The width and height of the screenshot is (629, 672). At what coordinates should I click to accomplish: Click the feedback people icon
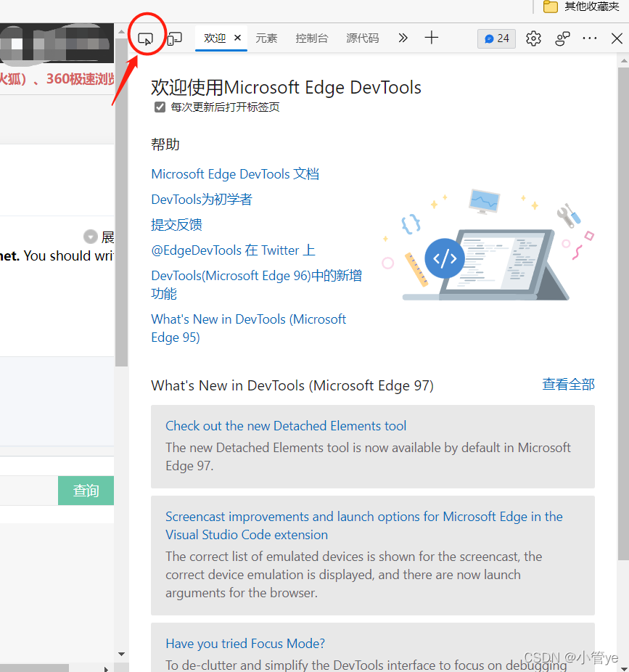(x=562, y=38)
